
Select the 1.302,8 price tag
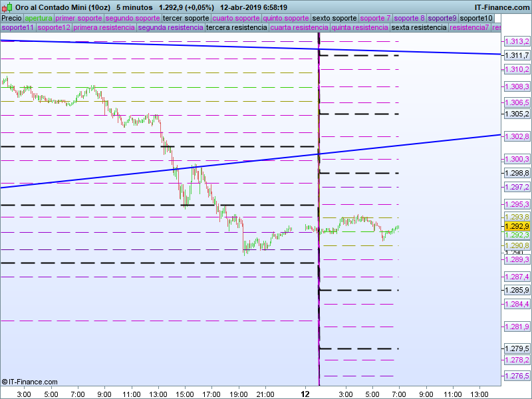[x=517, y=136]
